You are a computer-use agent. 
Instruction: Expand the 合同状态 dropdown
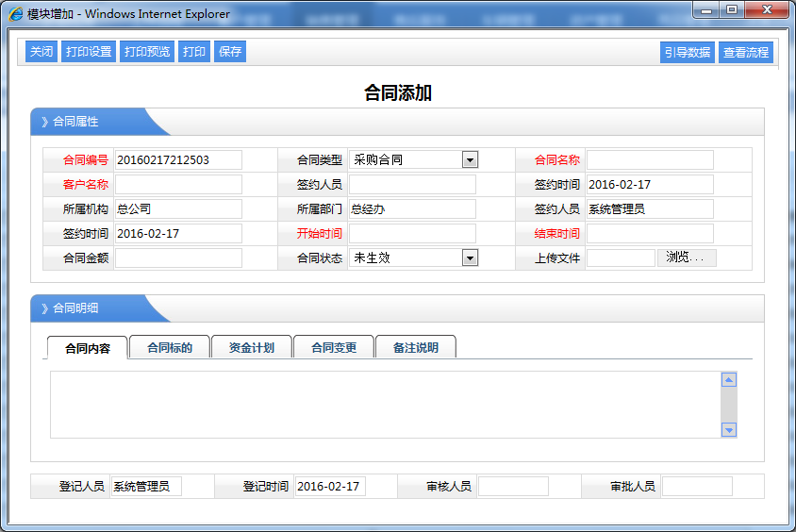point(470,258)
